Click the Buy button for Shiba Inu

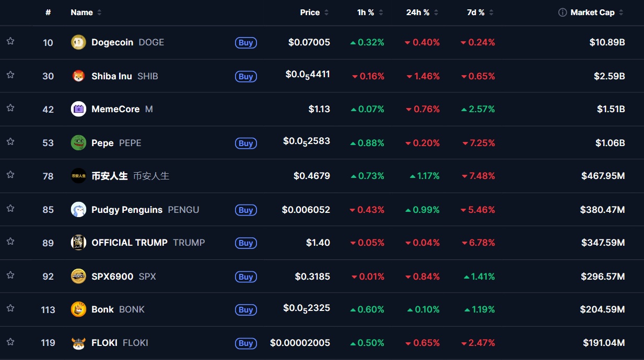tap(245, 76)
